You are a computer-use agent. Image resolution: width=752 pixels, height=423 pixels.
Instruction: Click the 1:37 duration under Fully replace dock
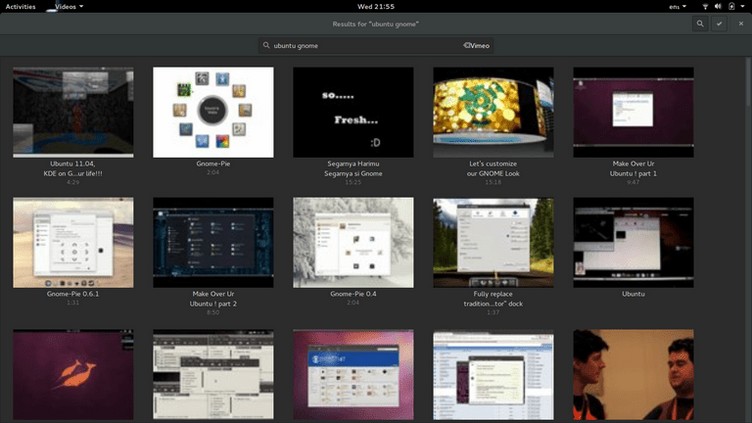[493, 312]
